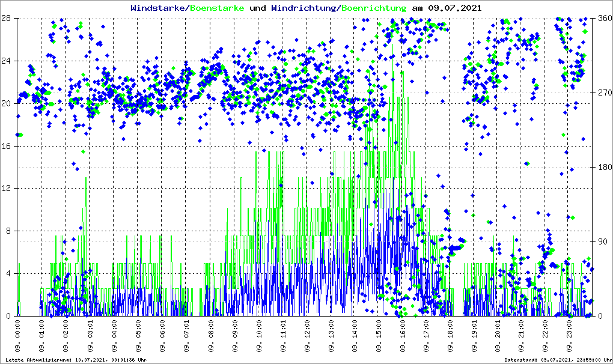Click the Datenstand timestamp in the footer
This screenshot has height=364, width=613.
(557, 360)
